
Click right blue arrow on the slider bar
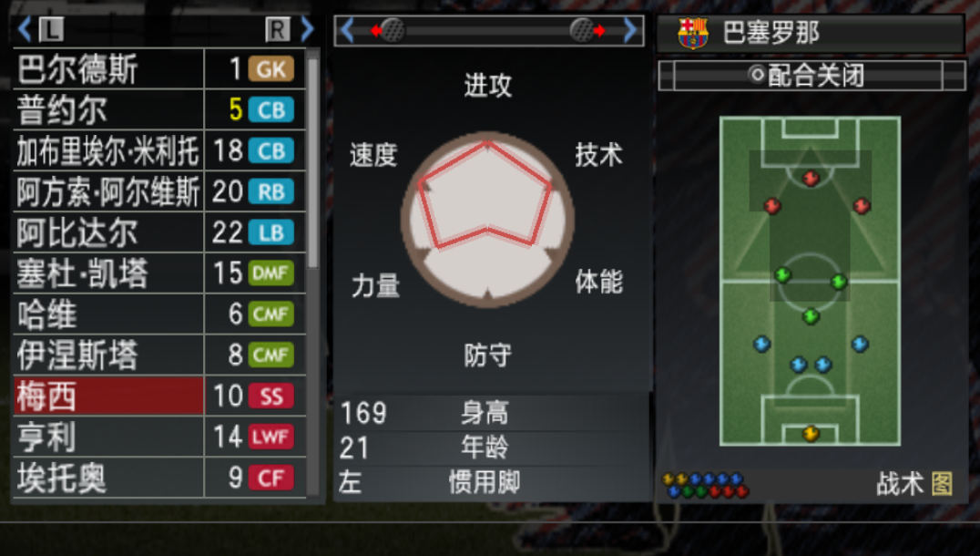[630, 30]
